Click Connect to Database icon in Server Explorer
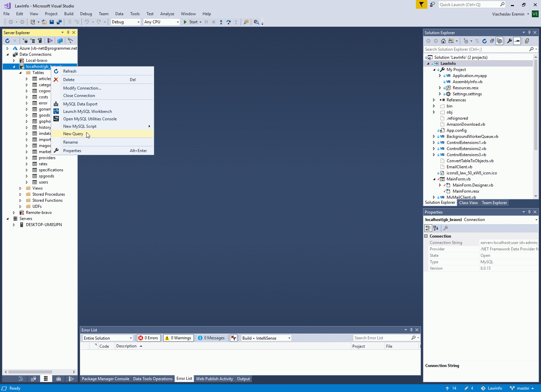 25,41
